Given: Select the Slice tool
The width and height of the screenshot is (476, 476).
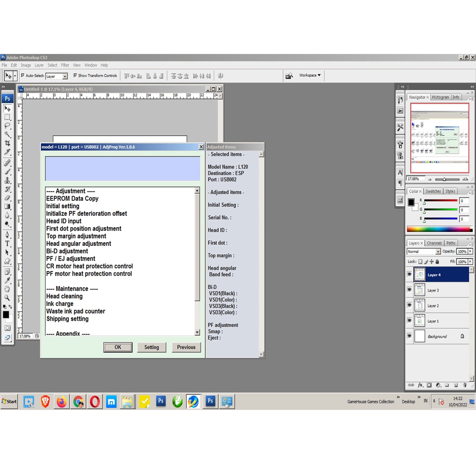Looking at the screenshot, I should click(7, 152).
